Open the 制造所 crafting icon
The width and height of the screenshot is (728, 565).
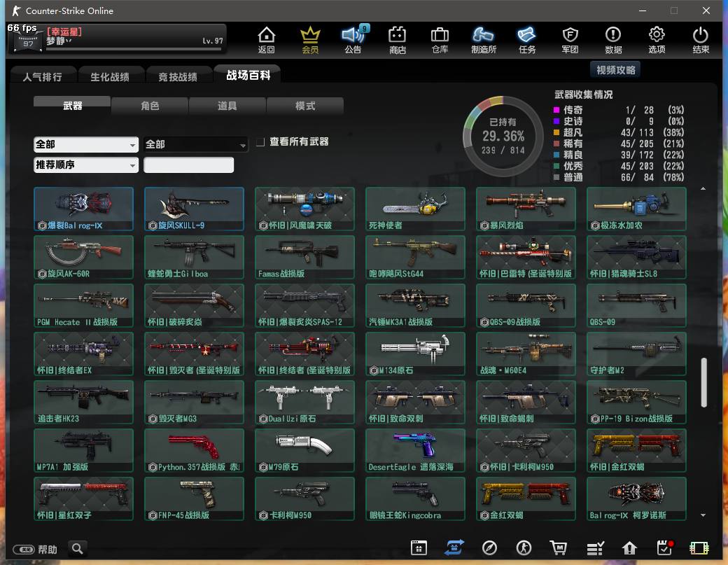483,40
